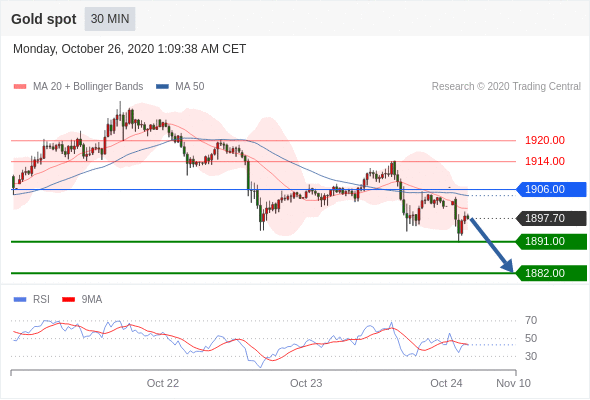590x400 pixels.
Task: Click the Research © 2020 Trading Central text
Action: click(506, 87)
